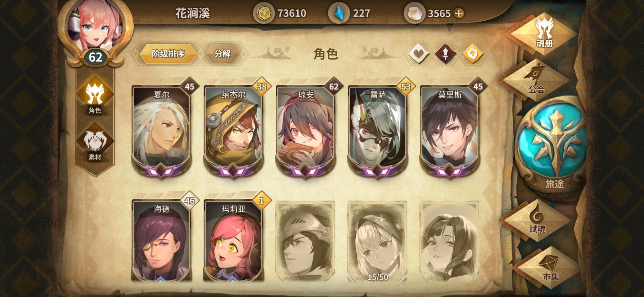644x297 pixels.
Task: Click the blue crystal currency icon
Action: point(339,13)
